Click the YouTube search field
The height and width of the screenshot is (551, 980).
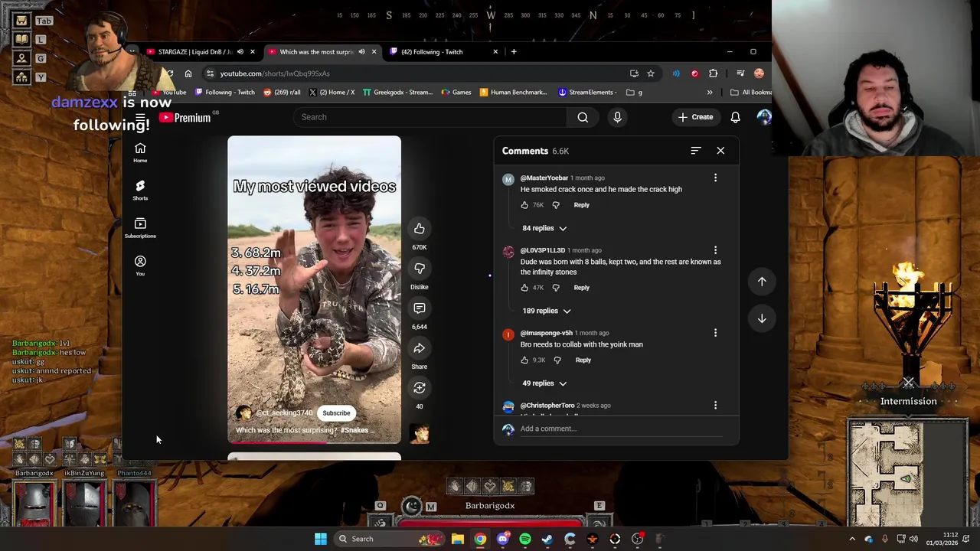coord(430,117)
